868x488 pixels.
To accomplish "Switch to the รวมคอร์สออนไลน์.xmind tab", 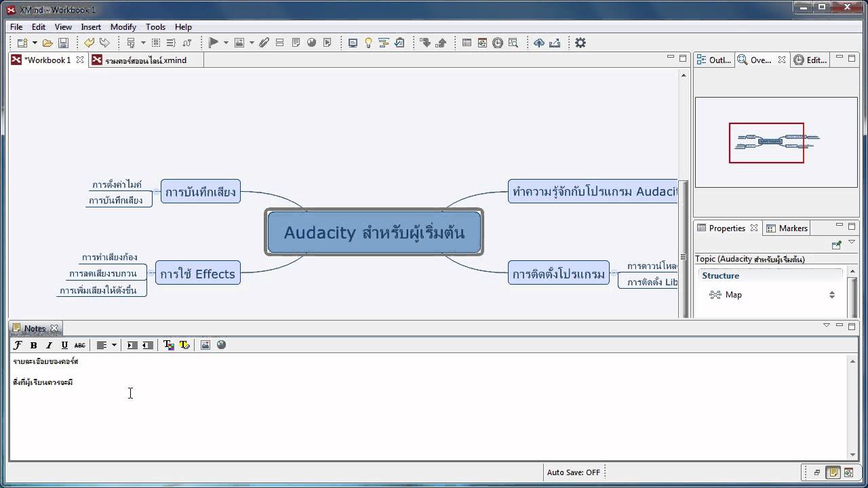I will pos(145,60).
